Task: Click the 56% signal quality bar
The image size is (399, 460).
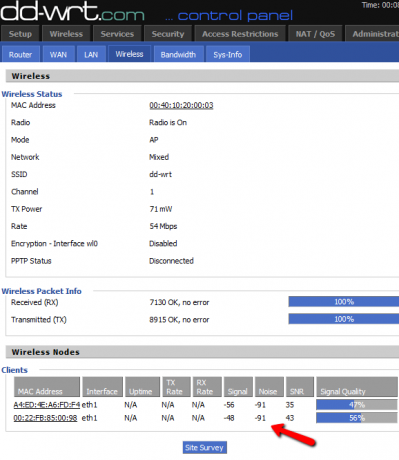Action: pyautogui.click(x=357, y=418)
